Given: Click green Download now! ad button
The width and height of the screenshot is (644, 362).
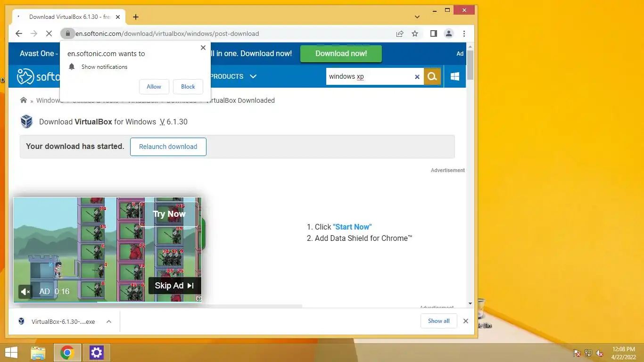Looking at the screenshot, I should pyautogui.click(x=341, y=53).
